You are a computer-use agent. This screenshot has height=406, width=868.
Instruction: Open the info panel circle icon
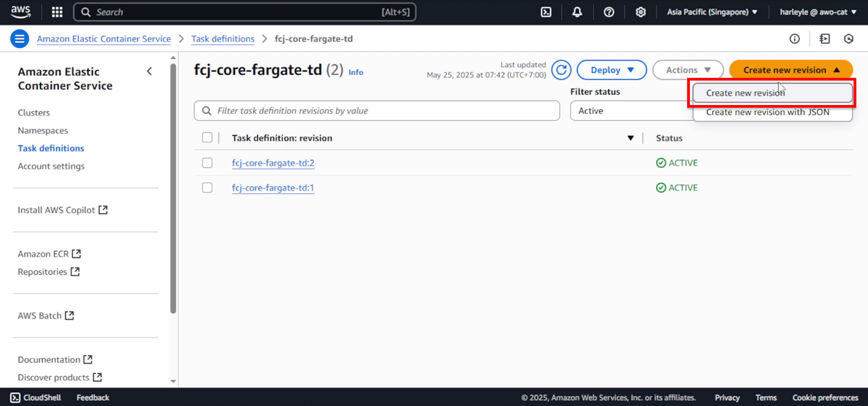(x=794, y=39)
